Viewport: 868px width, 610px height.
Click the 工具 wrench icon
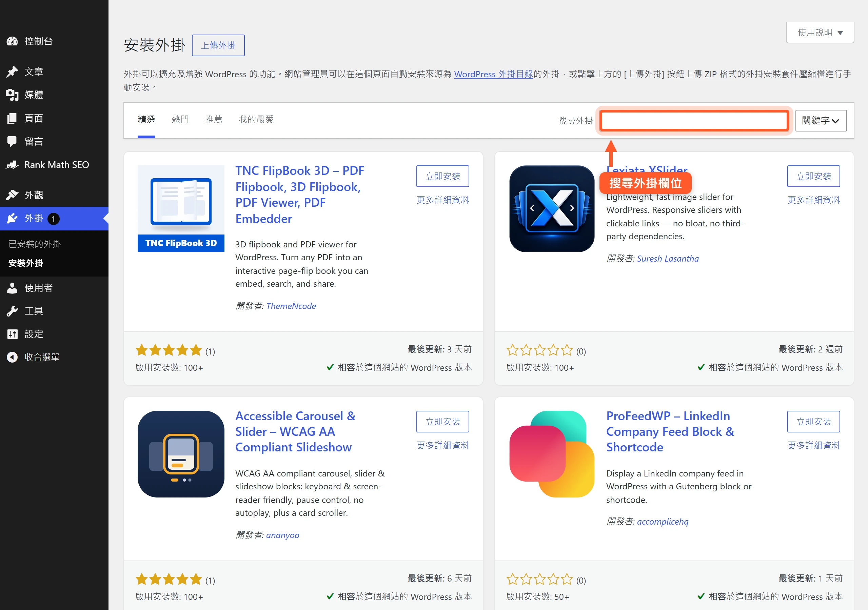[12, 311]
